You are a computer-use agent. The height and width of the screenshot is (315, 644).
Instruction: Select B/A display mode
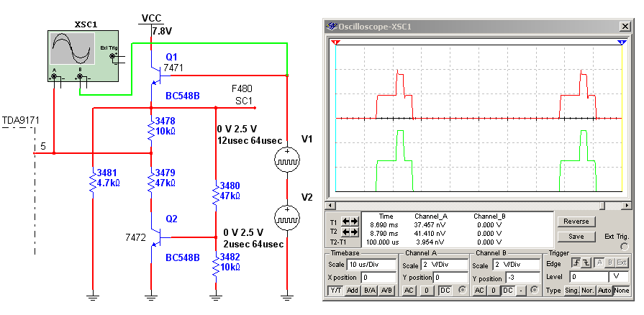pyautogui.click(x=369, y=290)
